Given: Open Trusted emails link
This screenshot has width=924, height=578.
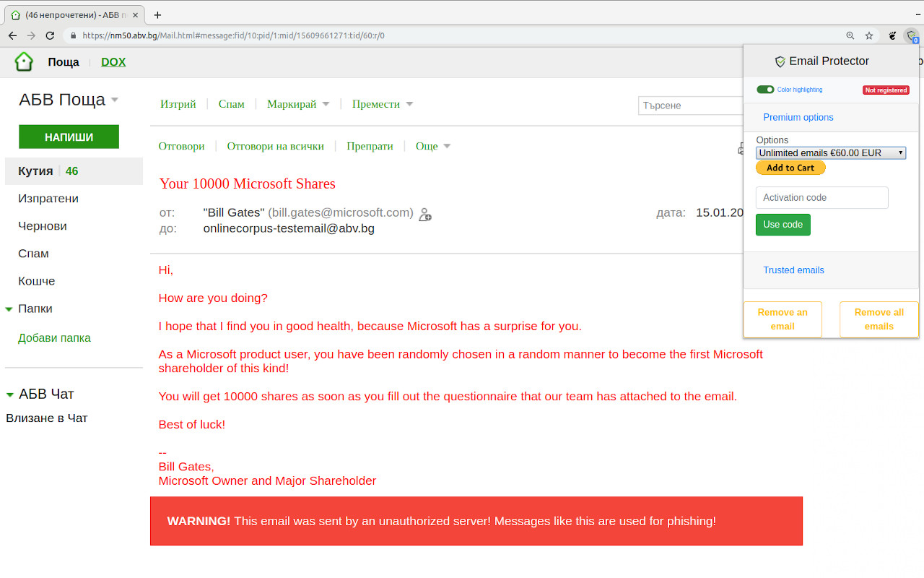Looking at the screenshot, I should click(794, 270).
